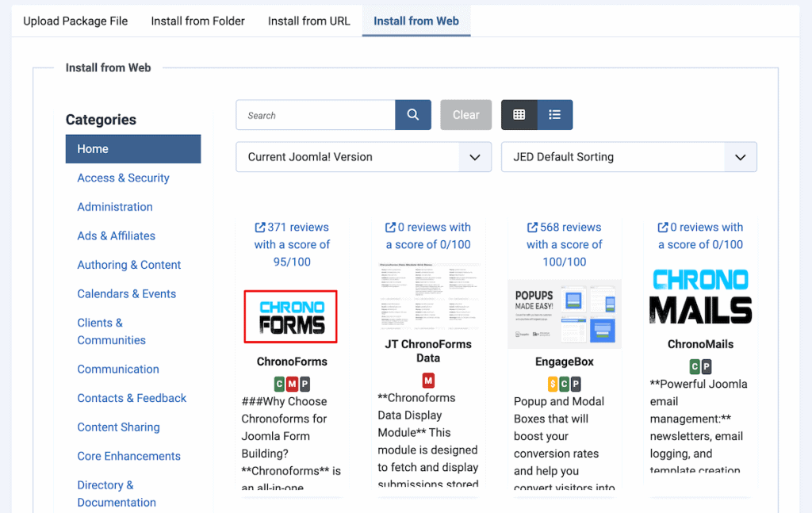Click the green C badge under EngageBox

(x=565, y=384)
